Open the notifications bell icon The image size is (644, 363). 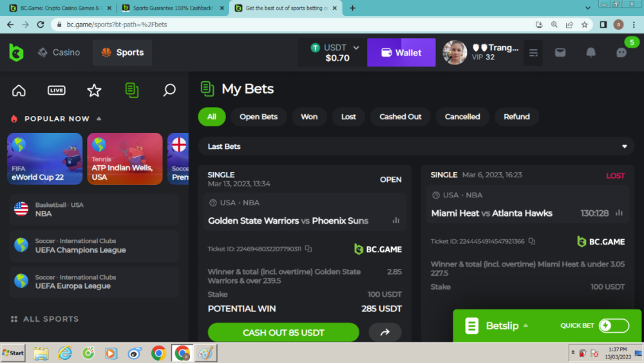pyautogui.click(x=591, y=53)
